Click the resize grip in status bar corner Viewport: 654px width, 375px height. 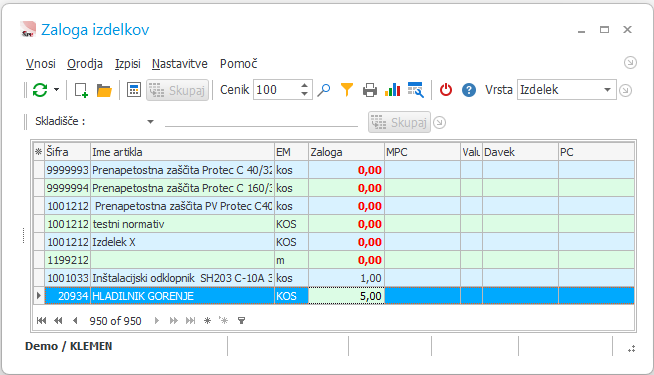[x=631, y=348]
